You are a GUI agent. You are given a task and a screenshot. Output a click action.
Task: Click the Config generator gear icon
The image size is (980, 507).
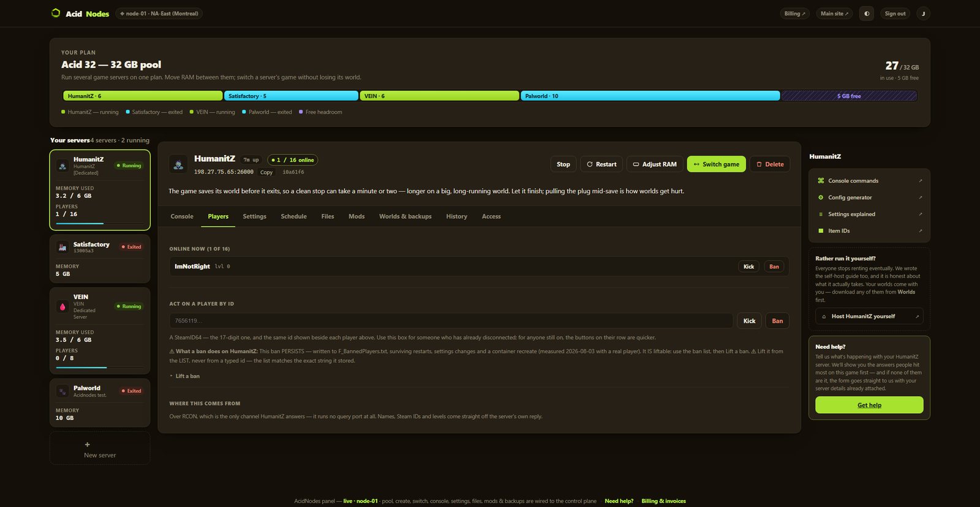tap(821, 197)
